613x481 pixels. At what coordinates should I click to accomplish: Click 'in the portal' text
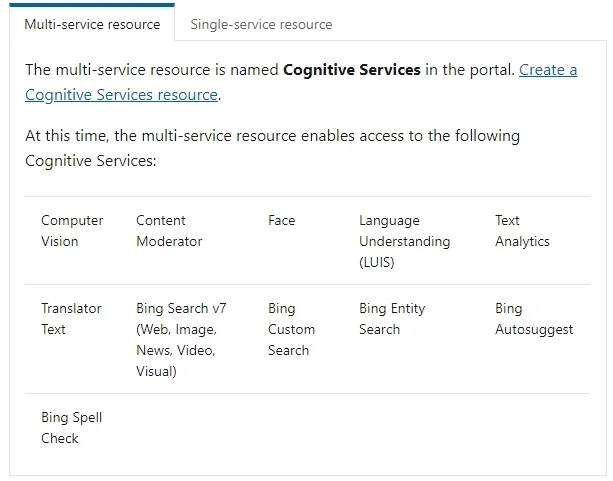tap(470, 70)
